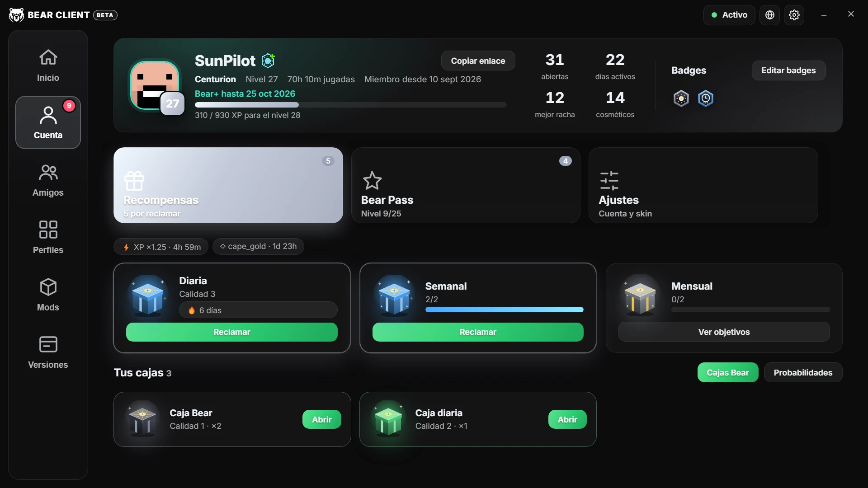868x488 pixels.
Task: Select the Cuenta account tab
Action: [x=48, y=122]
